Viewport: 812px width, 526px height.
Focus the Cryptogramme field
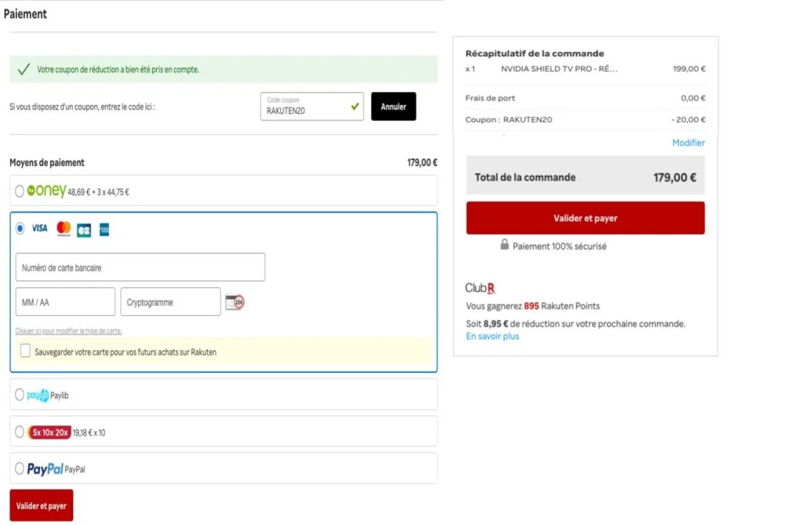click(171, 302)
